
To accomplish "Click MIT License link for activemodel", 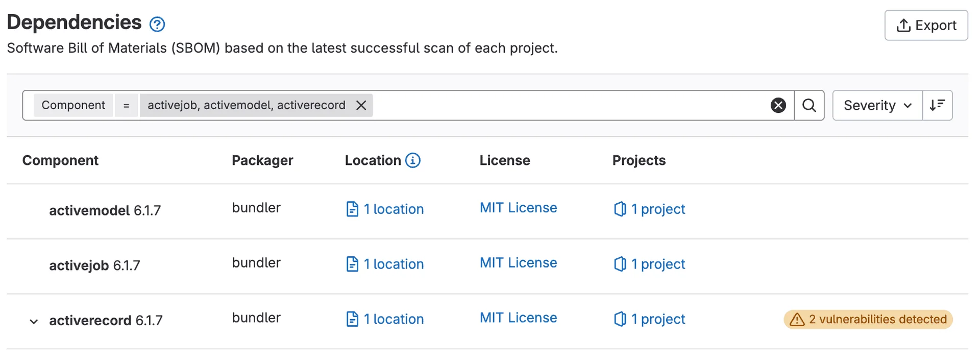I will click(x=518, y=208).
